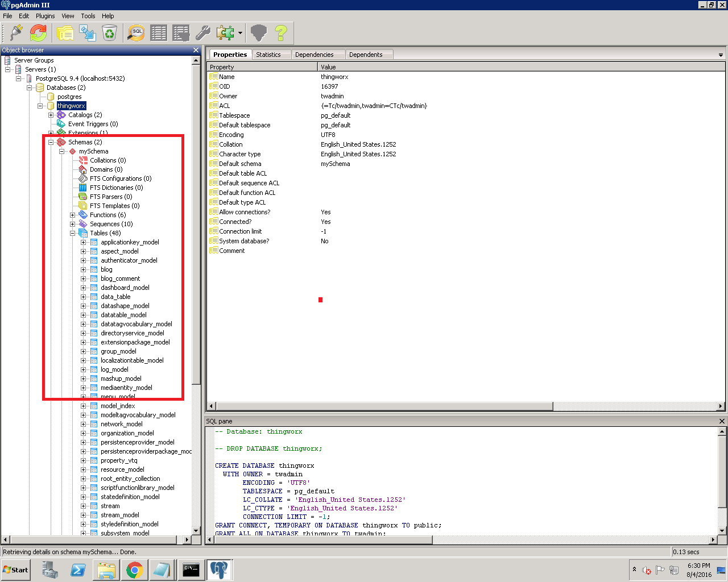
Task: Open the SQL query tool
Action: 136,33
